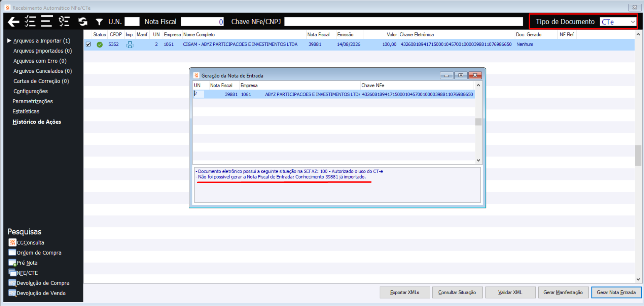Click the main grid scroll-down arrow
The width and height of the screenshot is (644, 306).
[x=638, y=279]
